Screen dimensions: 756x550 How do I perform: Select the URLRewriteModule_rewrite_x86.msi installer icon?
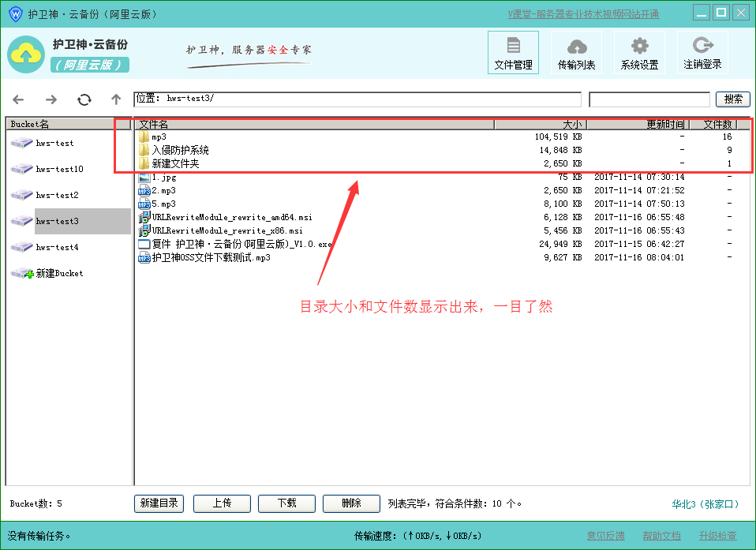[144, 231]
